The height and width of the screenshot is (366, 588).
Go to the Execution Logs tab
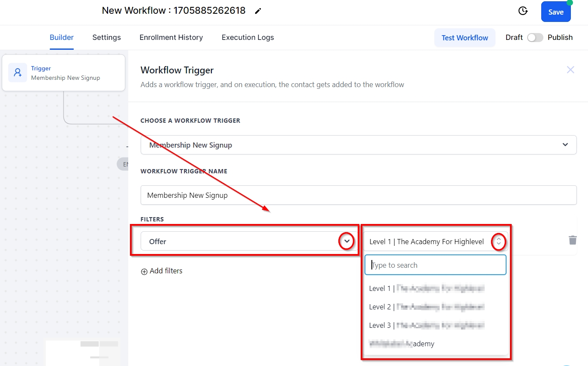[247, 38]
